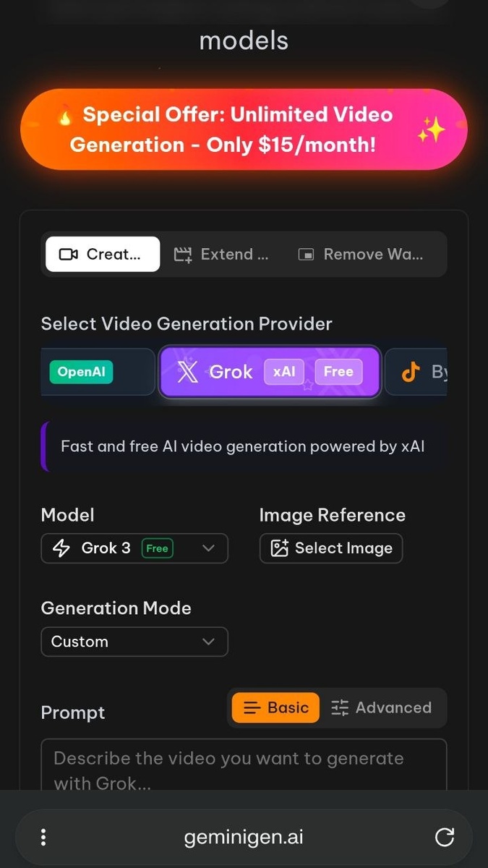The height and width of the screenshot is (868, 488).
Task: Open the Remove Watermark tab
Action: tap(361, 255)
